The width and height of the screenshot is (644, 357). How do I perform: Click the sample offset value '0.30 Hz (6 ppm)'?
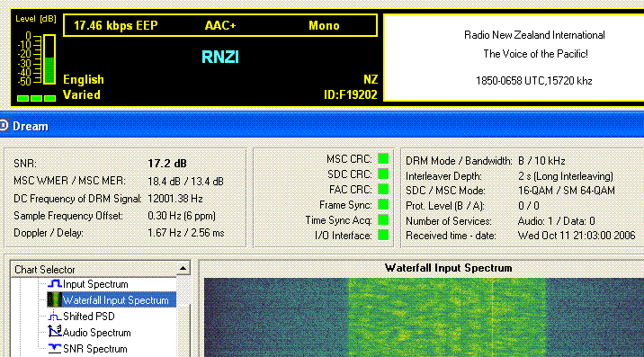[182, 216]
